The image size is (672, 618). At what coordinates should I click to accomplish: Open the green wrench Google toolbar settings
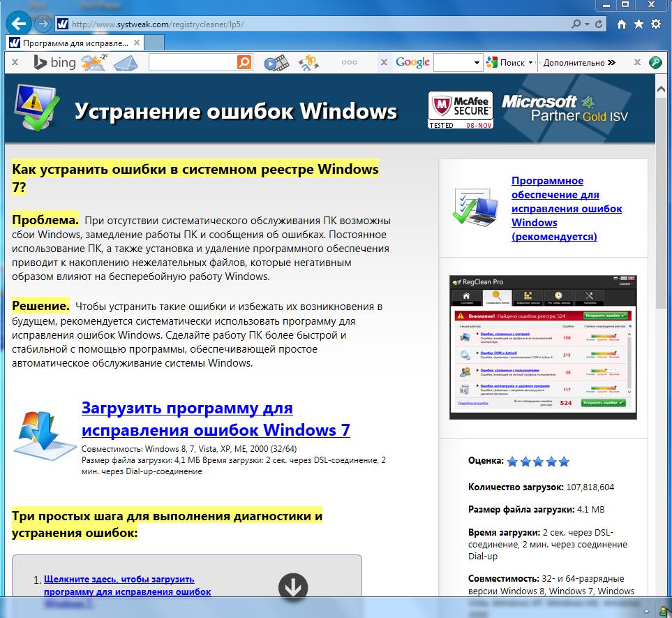point(655,62)
